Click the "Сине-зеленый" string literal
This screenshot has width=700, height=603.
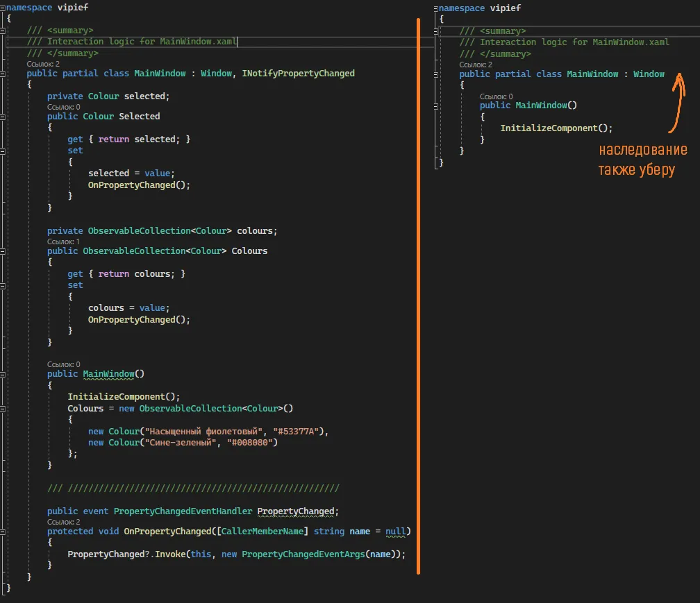pyautogui.click(x=181, y=443)
